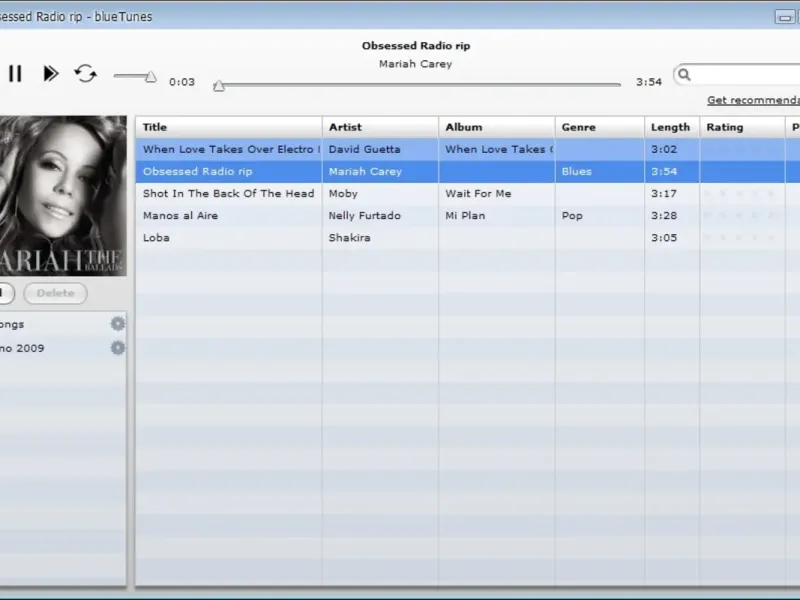Select song 'Shot In The Back Of The Head'
Screen dimensions: 800x600
click(x=229, y=193)
